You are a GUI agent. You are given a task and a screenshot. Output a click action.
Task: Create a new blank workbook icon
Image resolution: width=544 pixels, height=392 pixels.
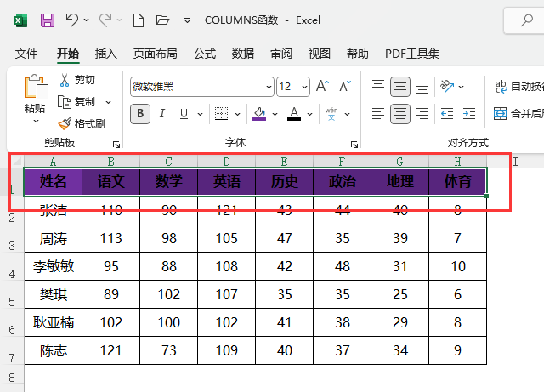pos(139,20)
